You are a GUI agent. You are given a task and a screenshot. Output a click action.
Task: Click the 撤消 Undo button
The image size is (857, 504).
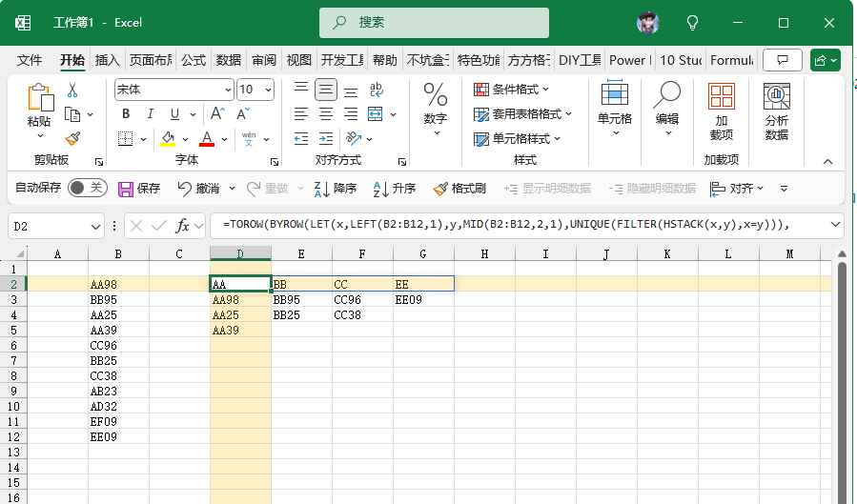coord(198,189)
